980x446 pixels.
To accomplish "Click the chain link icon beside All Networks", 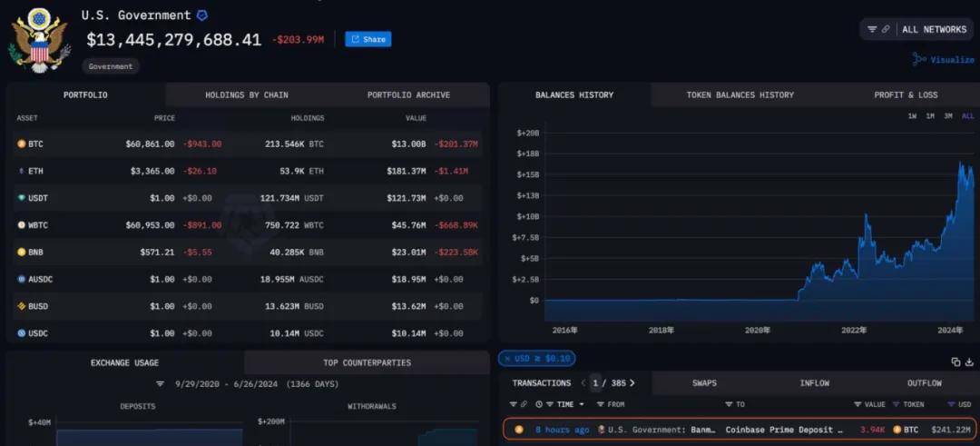I will click(886, 29).
